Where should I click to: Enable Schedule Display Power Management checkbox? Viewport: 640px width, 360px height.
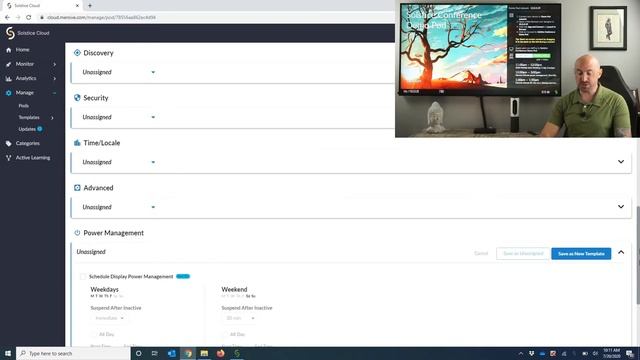[x=83, y=277]
